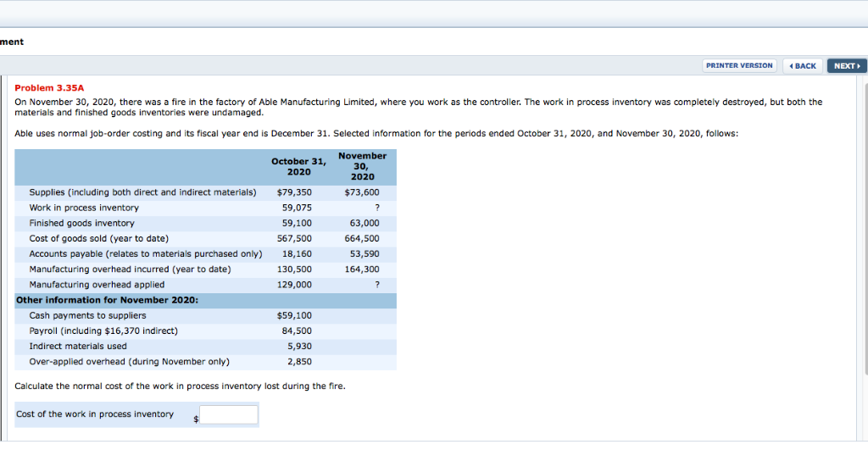This screenshot has height=450, width=868.
Task: Go back using the BACK button
Action: tap(803, 66)
